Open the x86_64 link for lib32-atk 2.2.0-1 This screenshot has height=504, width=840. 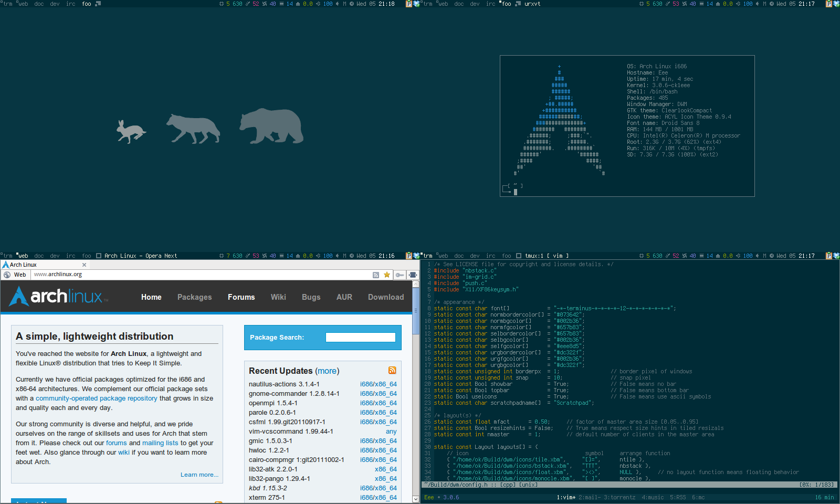(x=386, y=469)
